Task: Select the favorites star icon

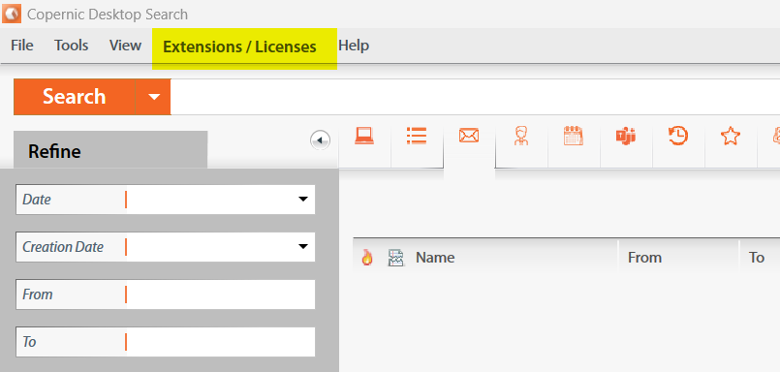Action: point(730,136)
